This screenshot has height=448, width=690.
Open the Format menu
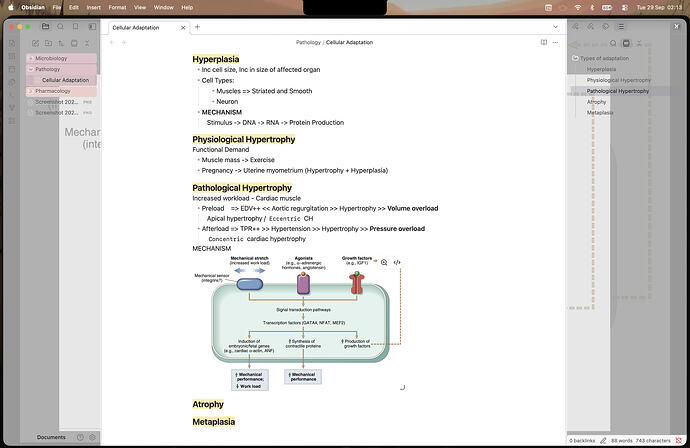[117, 7]
